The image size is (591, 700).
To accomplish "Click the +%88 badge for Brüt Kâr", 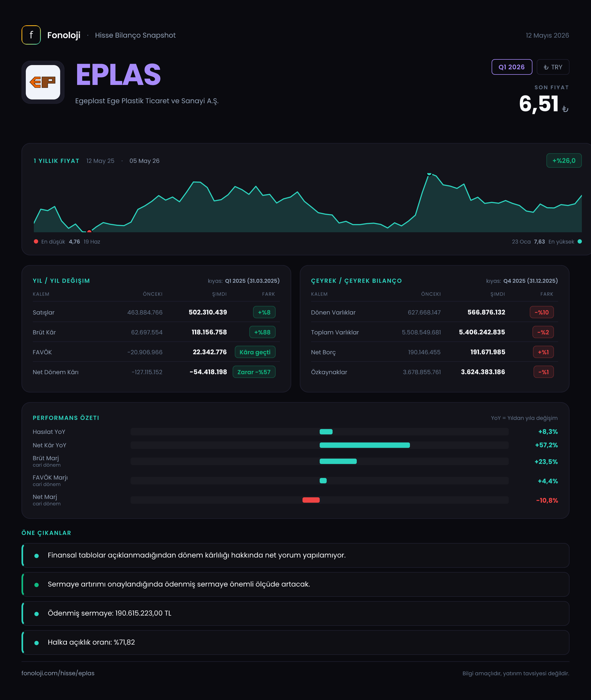I will point(262,332).
